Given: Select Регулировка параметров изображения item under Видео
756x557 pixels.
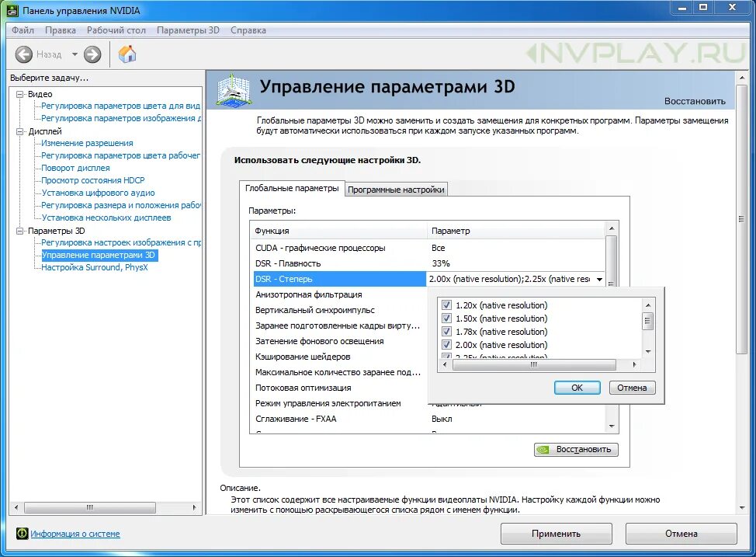Looking at the screenshot, I should pos(121,118).
